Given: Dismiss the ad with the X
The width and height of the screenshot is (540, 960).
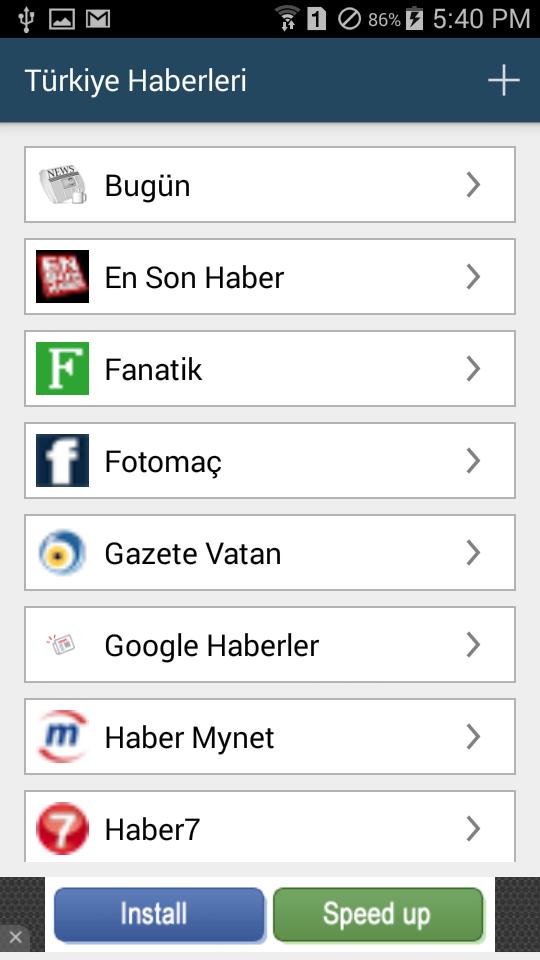Looking at the screenshot, I should (x=15, y=937).
